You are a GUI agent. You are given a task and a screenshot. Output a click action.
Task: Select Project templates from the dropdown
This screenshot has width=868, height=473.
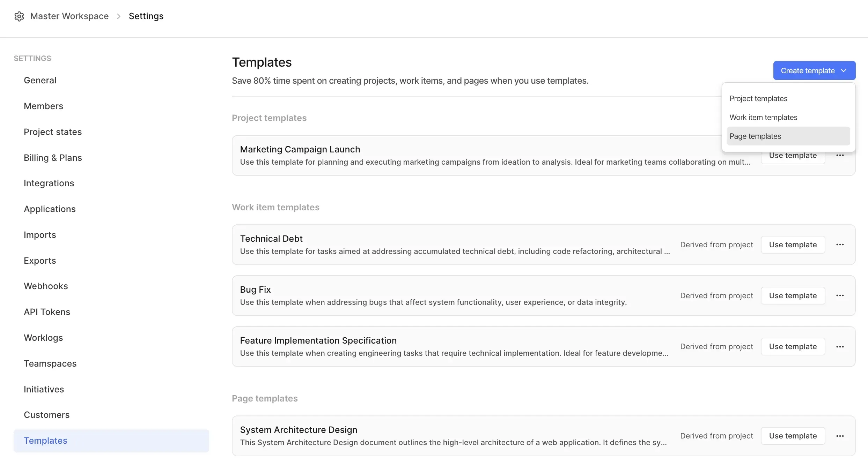click(758, 98)
